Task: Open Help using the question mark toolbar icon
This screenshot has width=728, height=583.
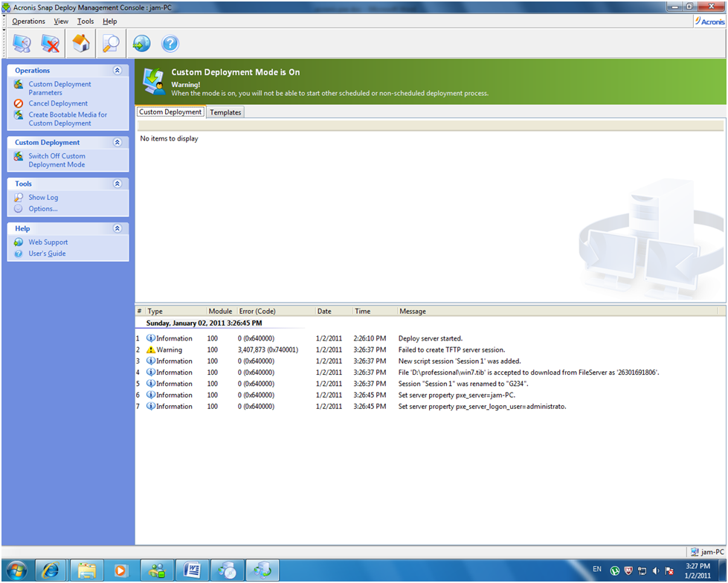Action: point(170,43)
